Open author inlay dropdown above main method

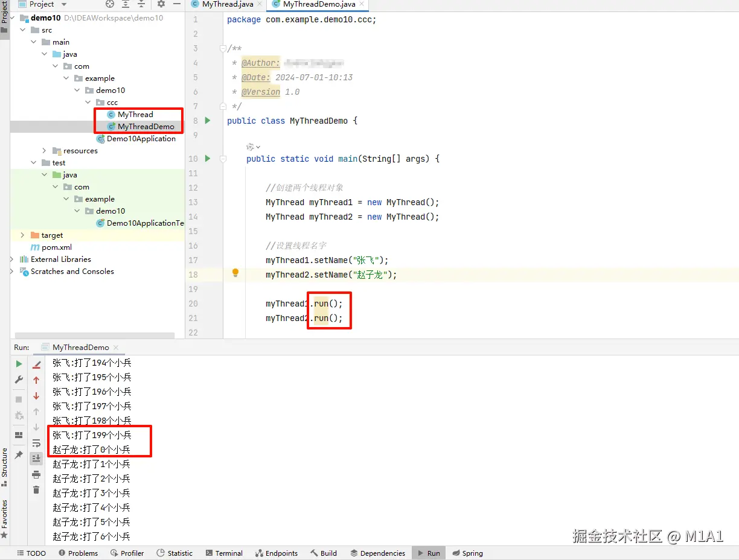point(253,147)
